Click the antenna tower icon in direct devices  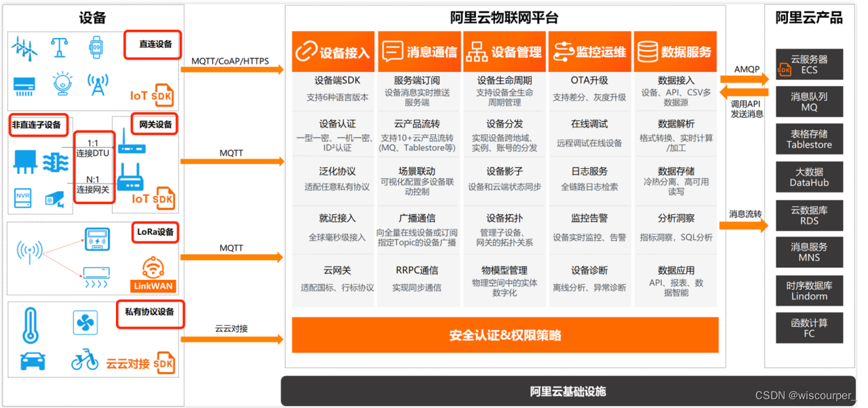98,85
